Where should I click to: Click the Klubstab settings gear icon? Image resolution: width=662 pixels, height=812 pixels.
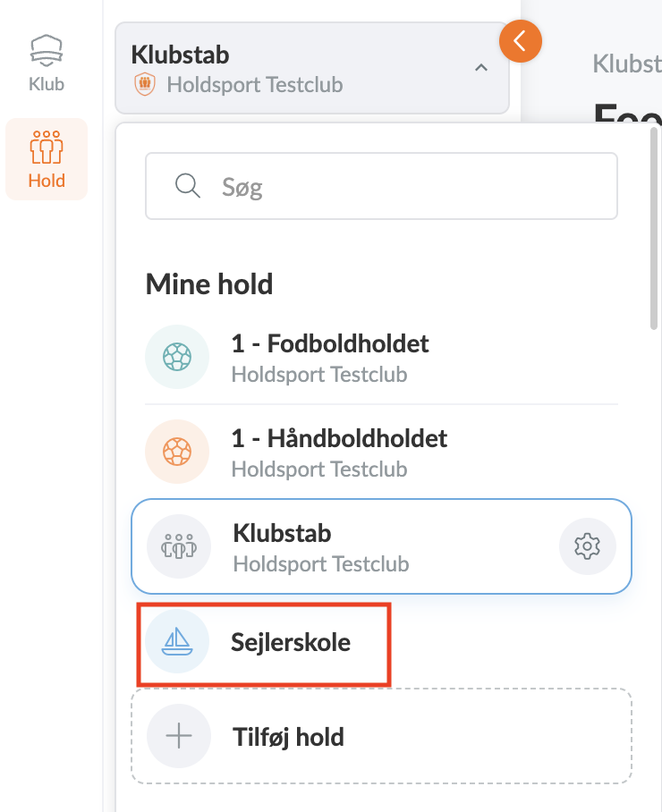pyautogui.click(x=588, y=546)
